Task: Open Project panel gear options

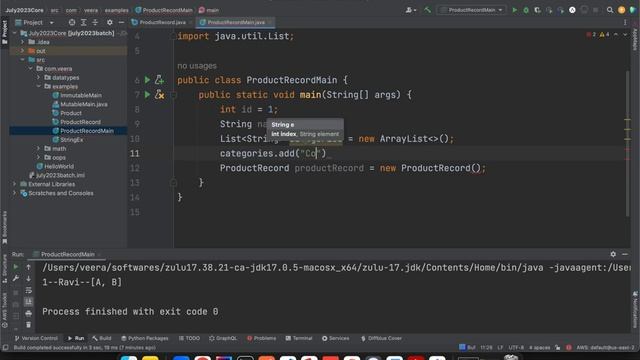Action: [x=109, y=22]
